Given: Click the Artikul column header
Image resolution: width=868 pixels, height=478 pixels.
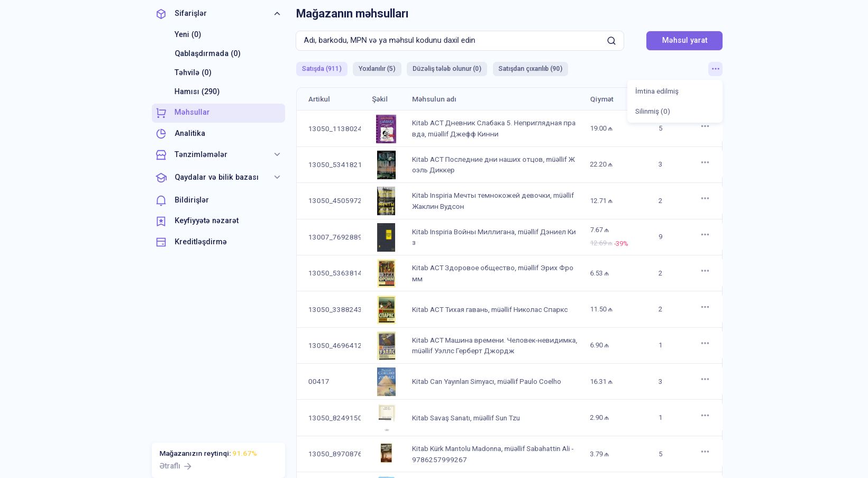Looking at the screenshot, I should pyautogui.click(x=319, y=99).
